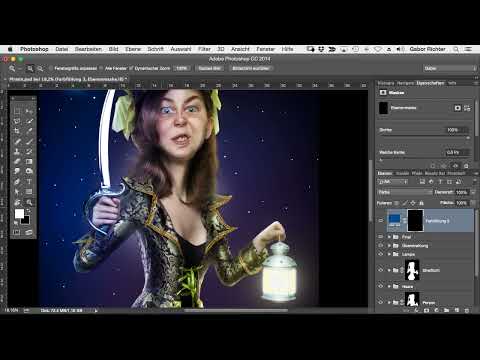This screenshot has width=480, height=360.
Task: Click new adjustment layer icon
Action: click(x=436, y=310)
